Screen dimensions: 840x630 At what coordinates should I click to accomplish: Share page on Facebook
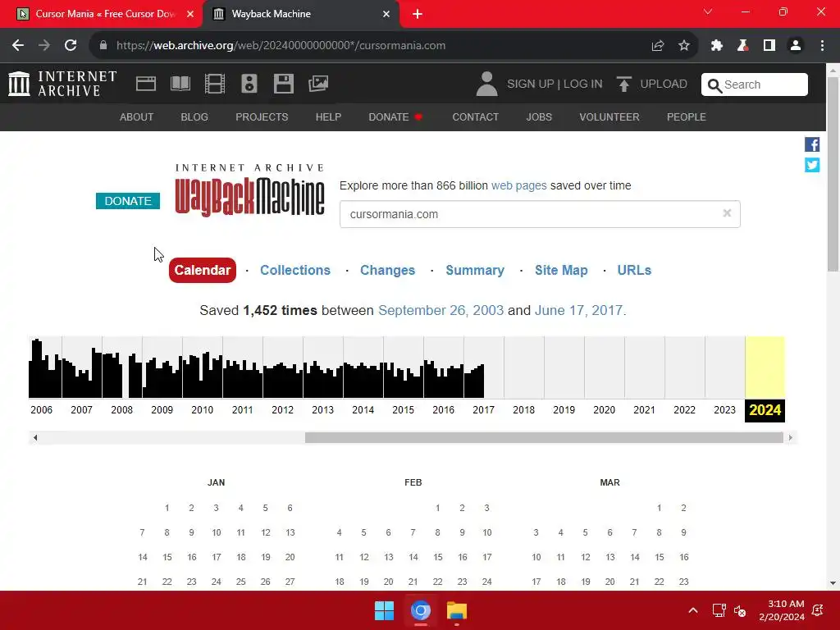click(812, 144)
